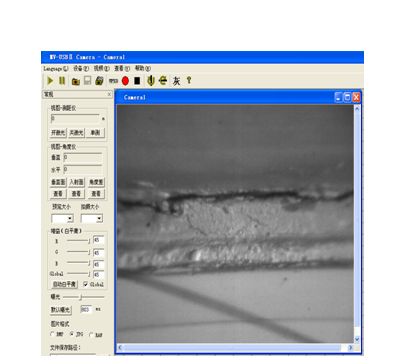Click the camera snapshot folder icon
The height and width of the screenshot is (364, 408).
76,81
